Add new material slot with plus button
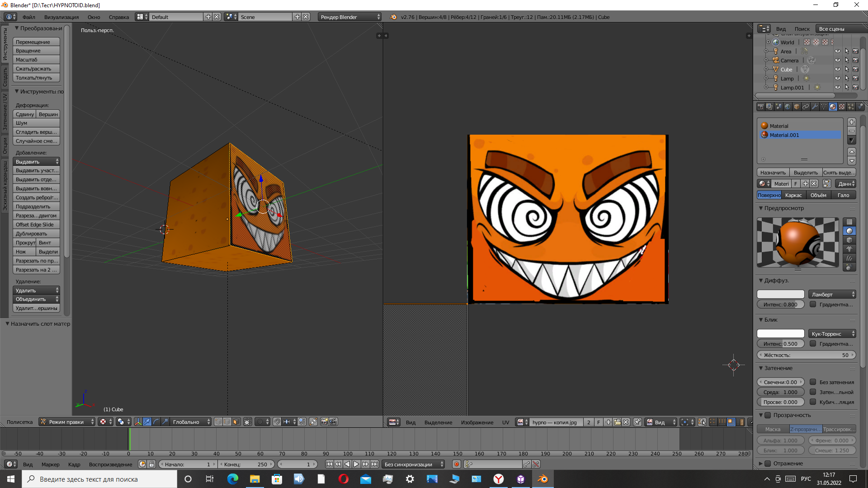This screenshot has height=488, width=868. pos(852,122)
